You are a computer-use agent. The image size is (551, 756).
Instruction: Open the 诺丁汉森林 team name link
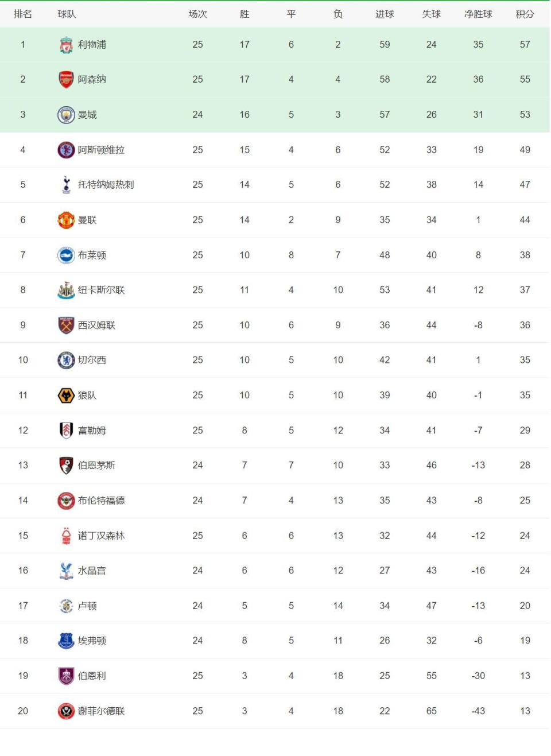101,536
